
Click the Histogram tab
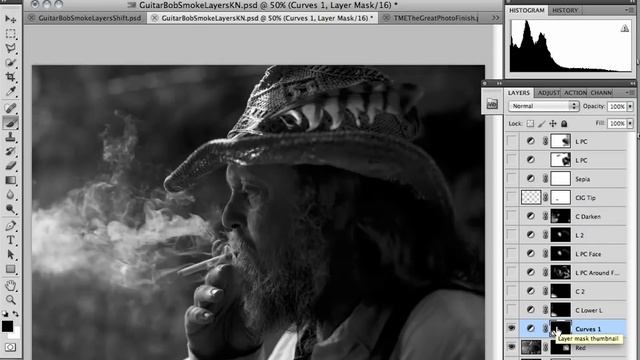(x=527, y=10)
